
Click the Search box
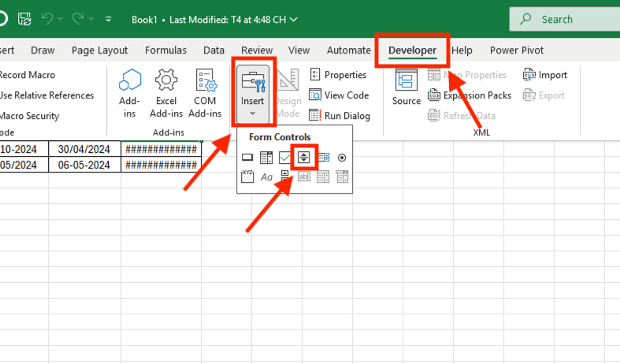(565, 19)
